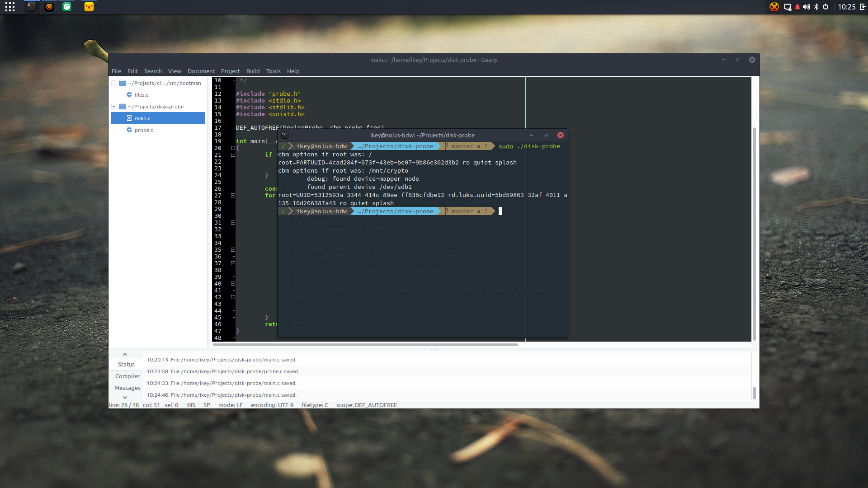Fold the code block at line 35
The width and height of the screenshot is (868, 488).
pos(233,250)
